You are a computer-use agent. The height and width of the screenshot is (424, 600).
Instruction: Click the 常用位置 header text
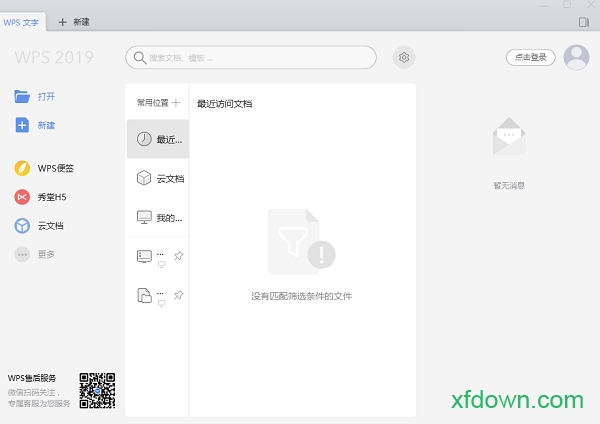(x=153, y=103)
